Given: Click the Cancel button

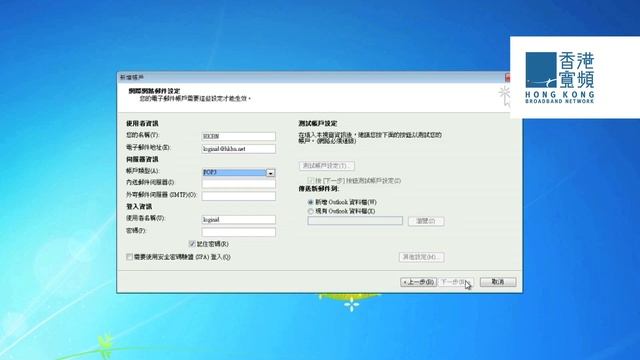Looking at the screenshot, I should [498, 282].
